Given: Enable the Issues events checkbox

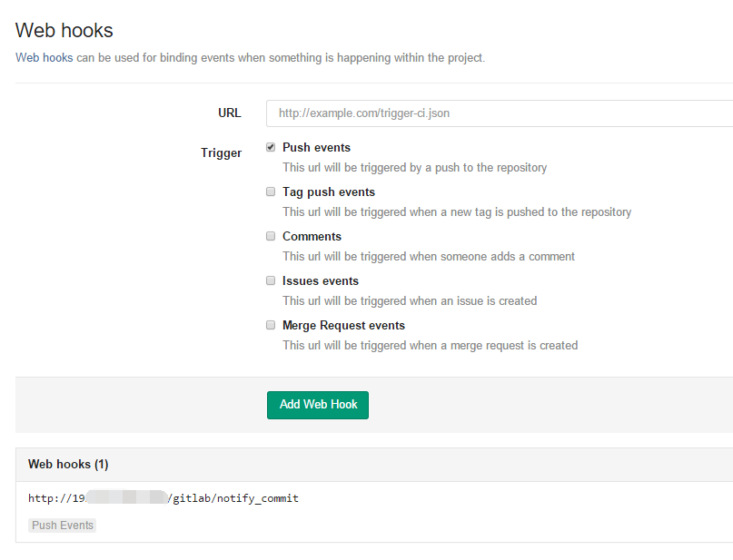Looking at the screenshot, I should 271,280.
